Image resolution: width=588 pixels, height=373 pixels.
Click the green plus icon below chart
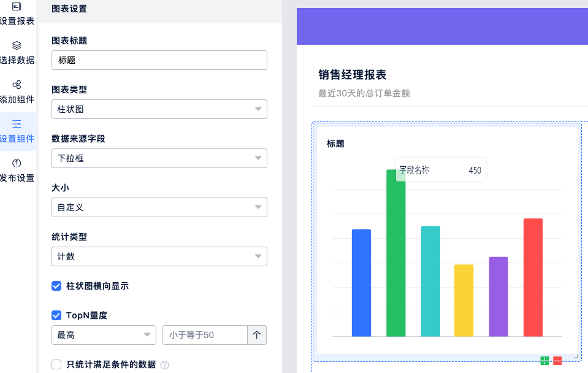pos(544,361)
